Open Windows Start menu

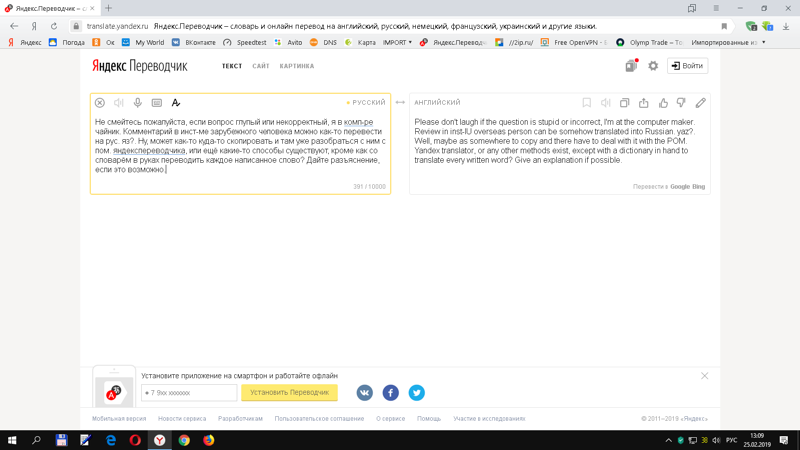tap(12, 440)
